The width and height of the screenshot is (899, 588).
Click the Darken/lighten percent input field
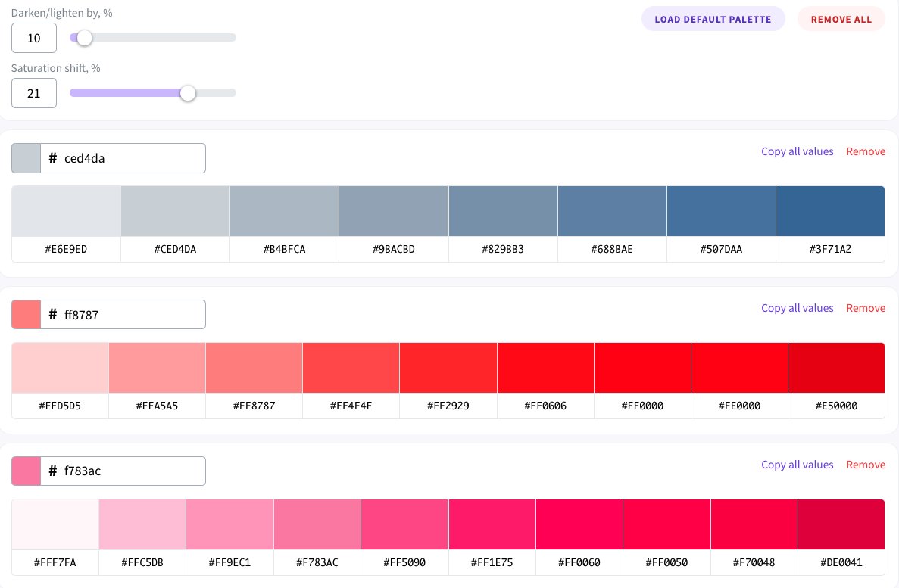coord(34,38)
